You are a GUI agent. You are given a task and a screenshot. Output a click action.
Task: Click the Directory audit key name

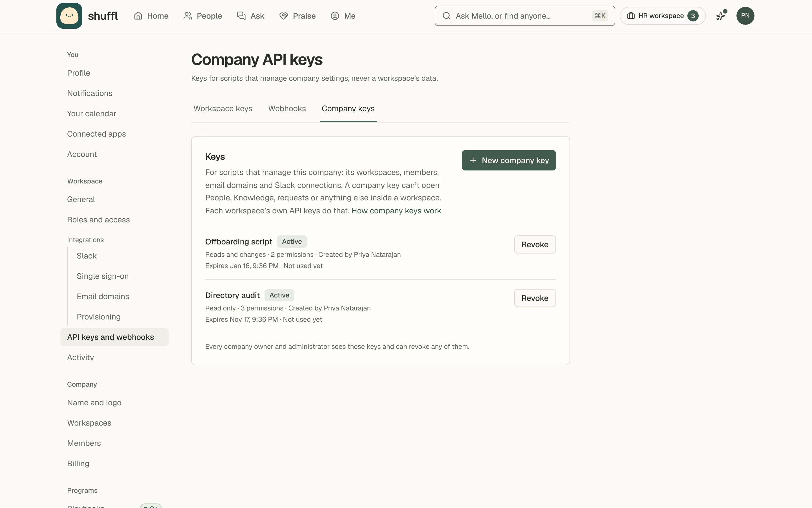click(232, 295)
